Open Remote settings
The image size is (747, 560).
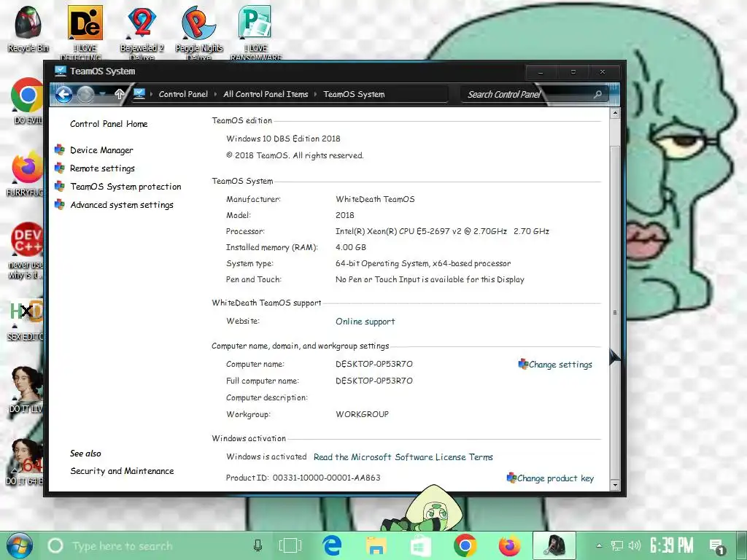[102, 168]
